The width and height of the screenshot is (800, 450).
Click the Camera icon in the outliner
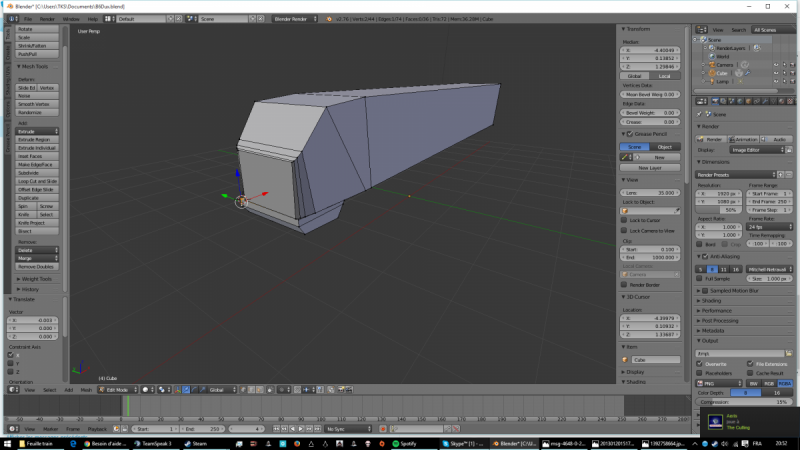(x=712, y=65)
